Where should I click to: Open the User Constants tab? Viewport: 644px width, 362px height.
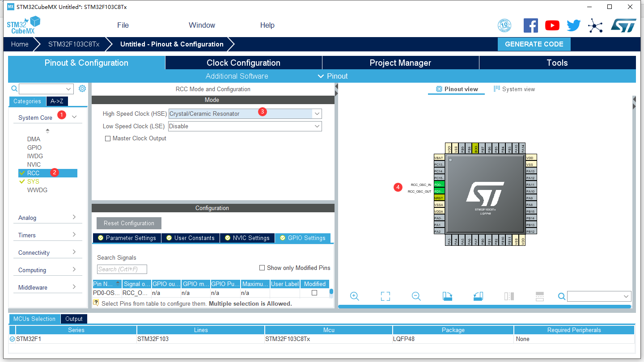tap(190, 238)
